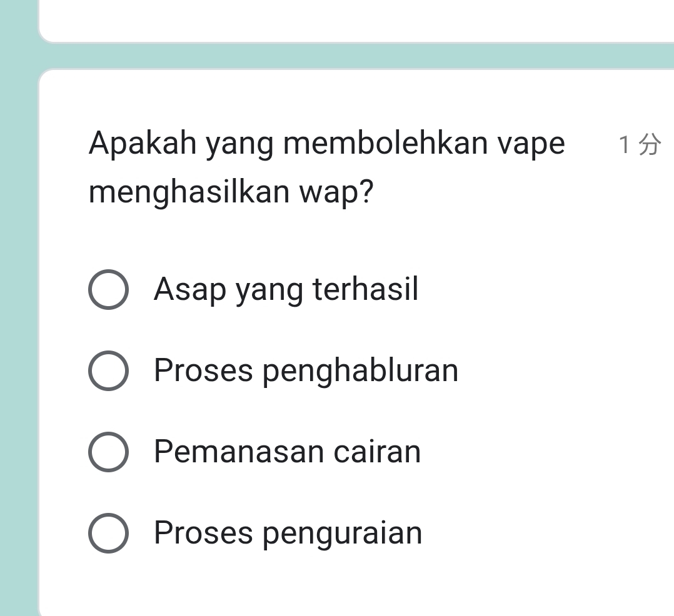Click the question line 'Apakah yang membolehkan vape'
Screen dimensions: 674x616
point(326,144)
